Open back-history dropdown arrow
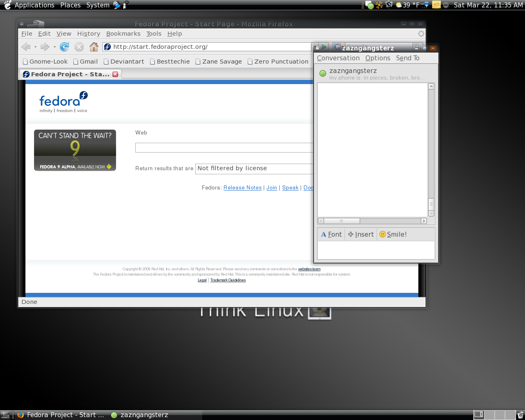Screen dimensions: 525x420 tap(35, 47)
